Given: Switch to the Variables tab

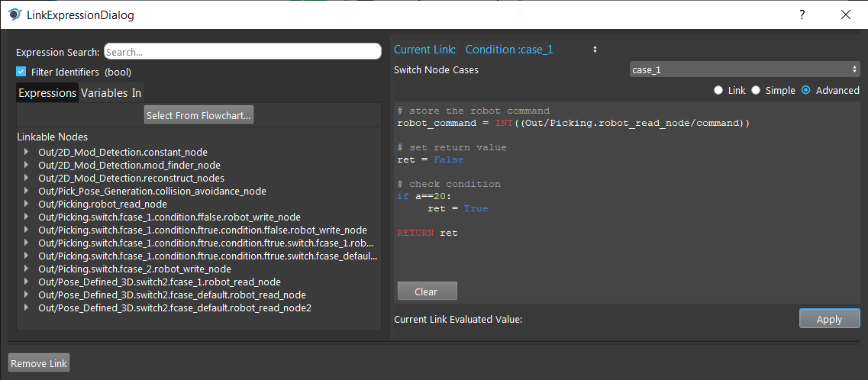Looking at the screenshot, I should [104, 93].
